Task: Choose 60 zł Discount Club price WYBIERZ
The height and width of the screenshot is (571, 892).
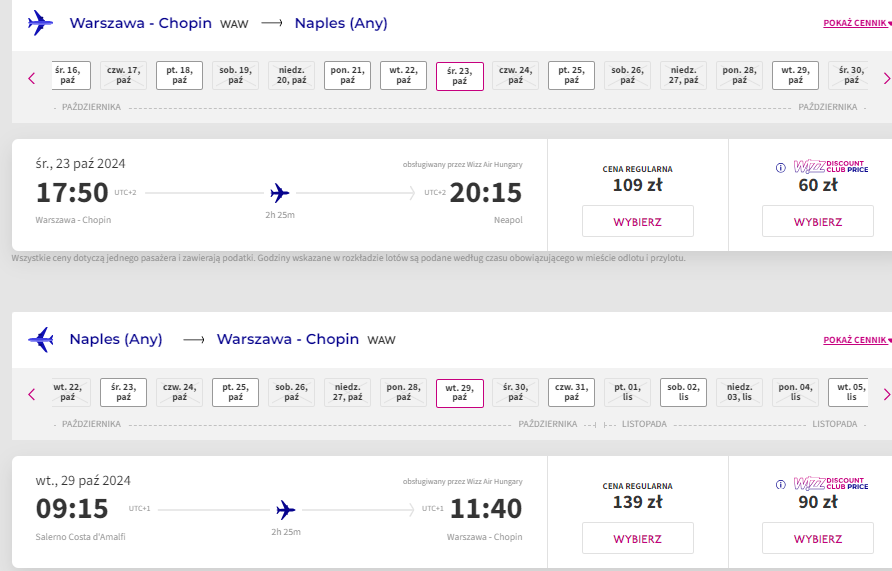Action: pyautogui.click(x=817, y=221)
